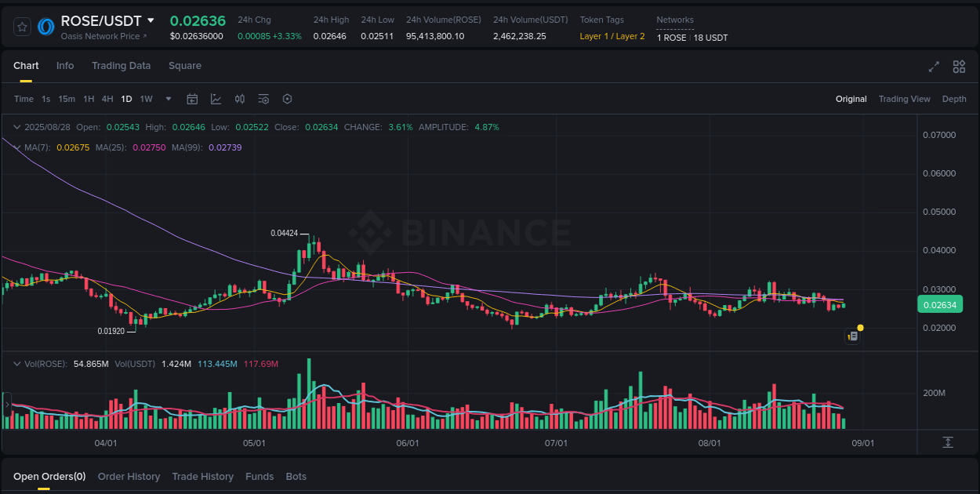The height and width of the screenshot is (494, 980).
Task: Open chart settings via the hexagon gear icon
Action: tap(287, 99)
